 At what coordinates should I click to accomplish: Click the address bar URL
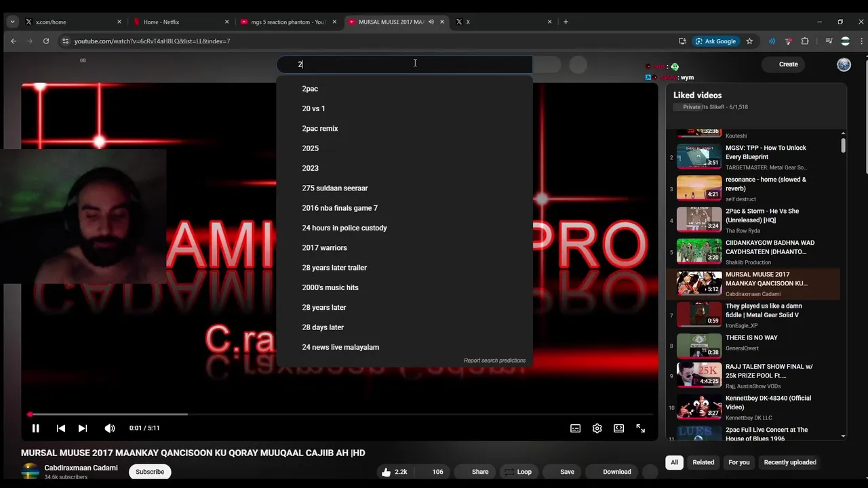point(152,41)
